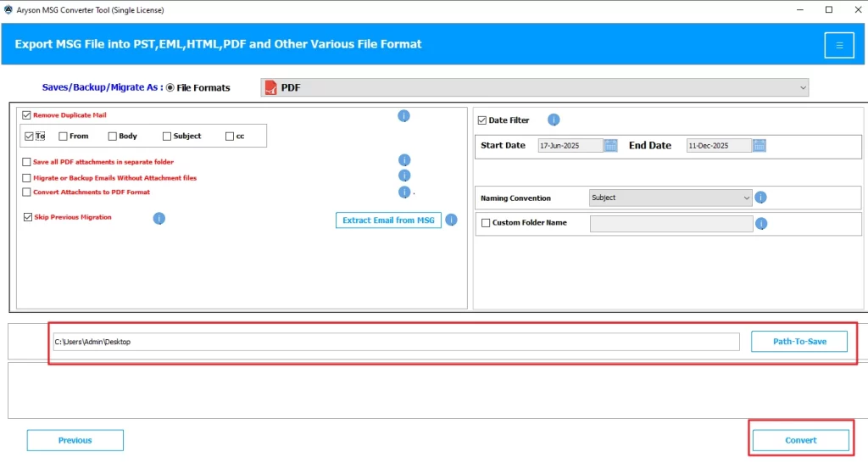Click the Start Date label
The height and width of the screenshot is (463, 868).
point(503,145)
